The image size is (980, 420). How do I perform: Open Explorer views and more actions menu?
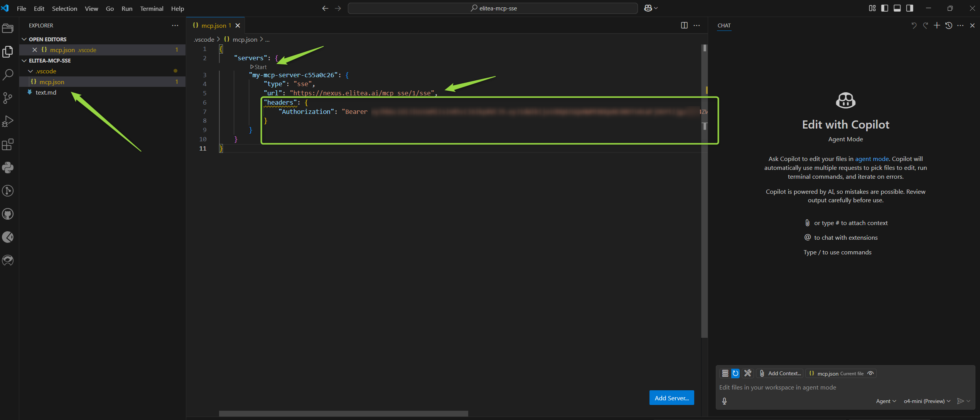pyautogui.click(x=175, y=25)
